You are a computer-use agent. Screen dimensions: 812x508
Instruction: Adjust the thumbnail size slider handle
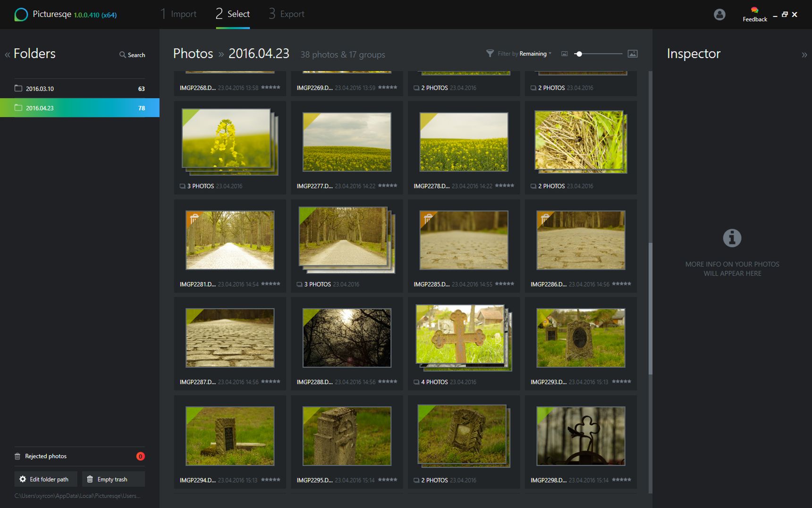(x=579, y=54)
